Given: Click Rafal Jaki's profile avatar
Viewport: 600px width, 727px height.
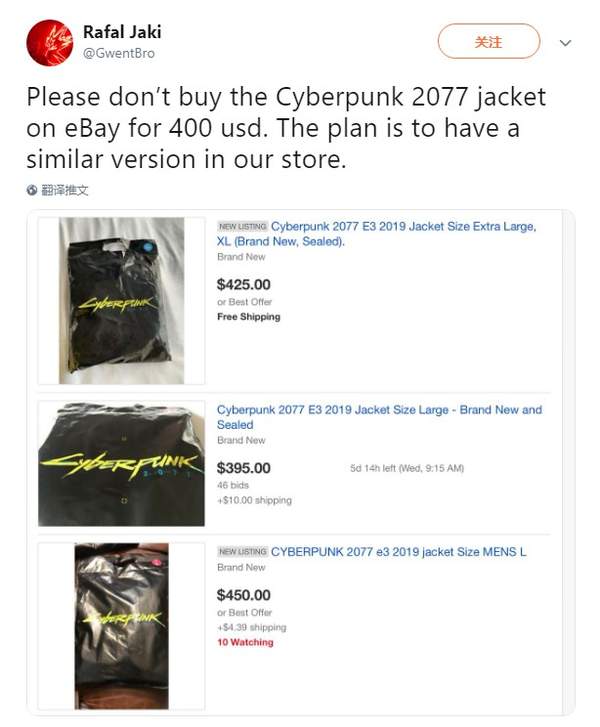Looking at the screenshot, I should point(48,41).
